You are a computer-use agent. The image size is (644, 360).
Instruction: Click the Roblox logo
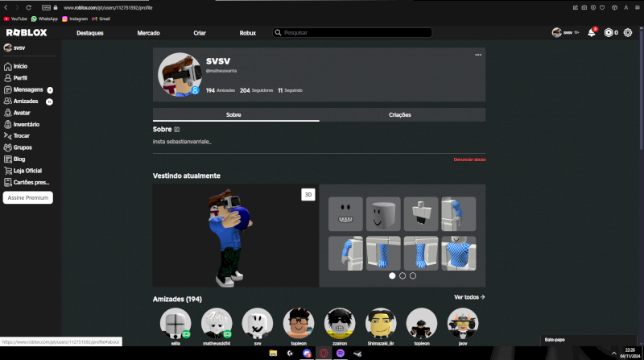pyautogui.click(x=27, y=32)
